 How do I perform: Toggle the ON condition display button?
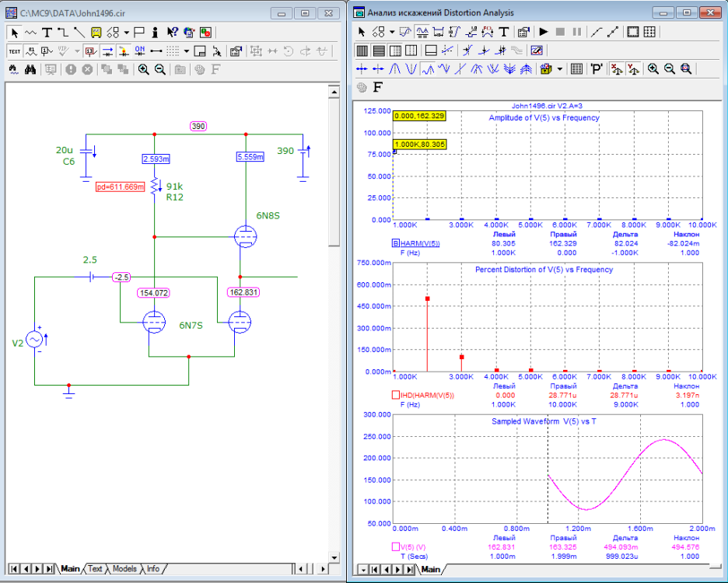(x=140, y=51)
